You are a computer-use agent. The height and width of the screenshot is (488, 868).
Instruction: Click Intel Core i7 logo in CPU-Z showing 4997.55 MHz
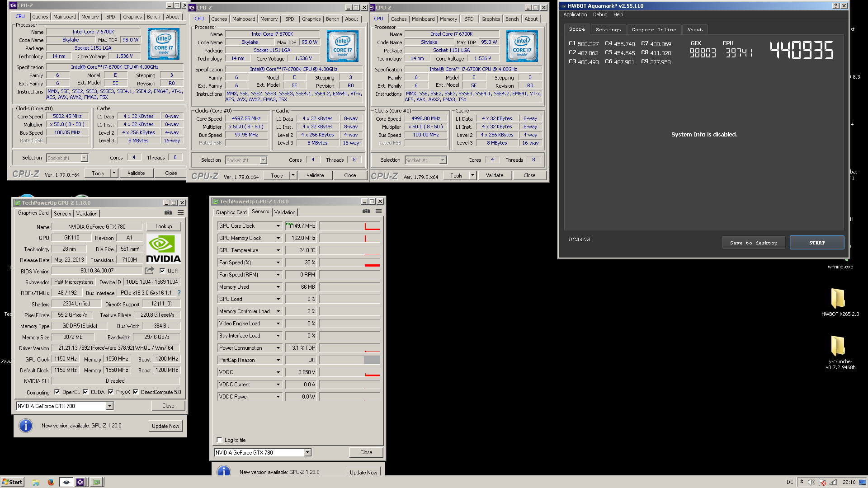coord(343,46)
